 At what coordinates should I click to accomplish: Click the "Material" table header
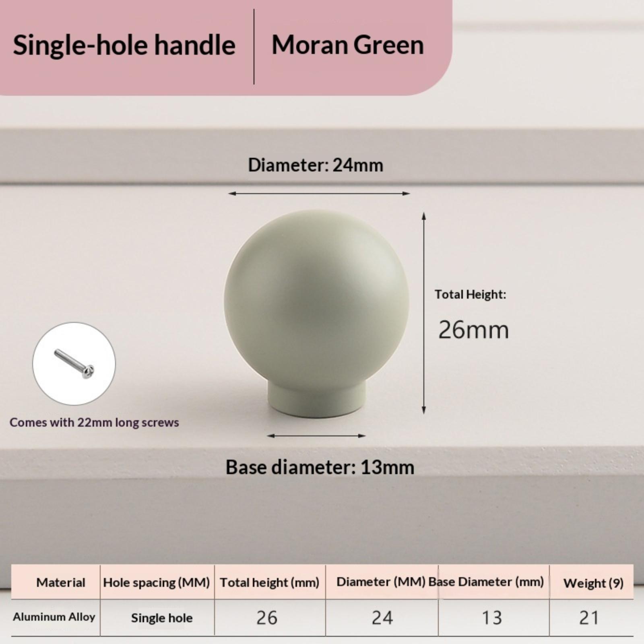pyautogui.click(x=60, y=582)
